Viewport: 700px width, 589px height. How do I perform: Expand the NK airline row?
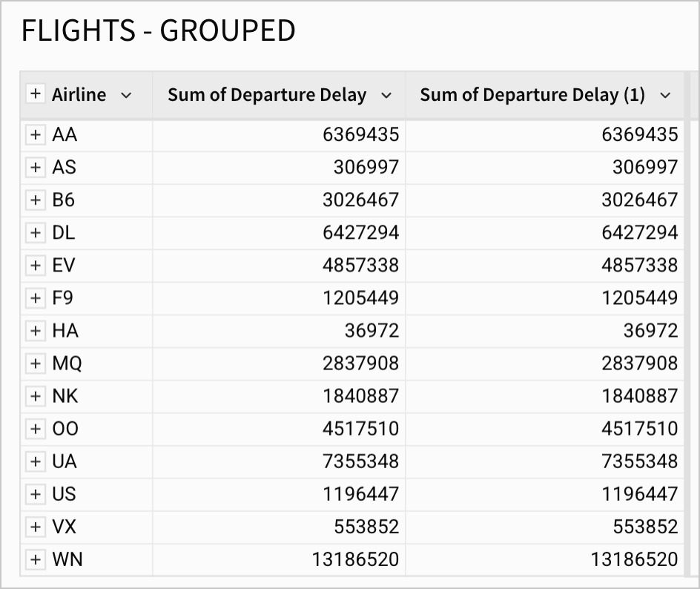click(x=35, y=395)
